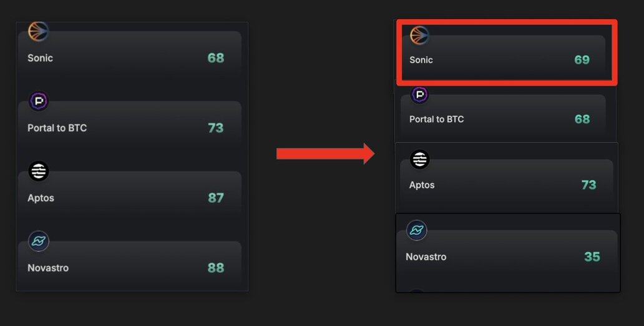644x326 pixels.
Task: Click the Sonic logo inside the red box
Action: coord(419,36)
